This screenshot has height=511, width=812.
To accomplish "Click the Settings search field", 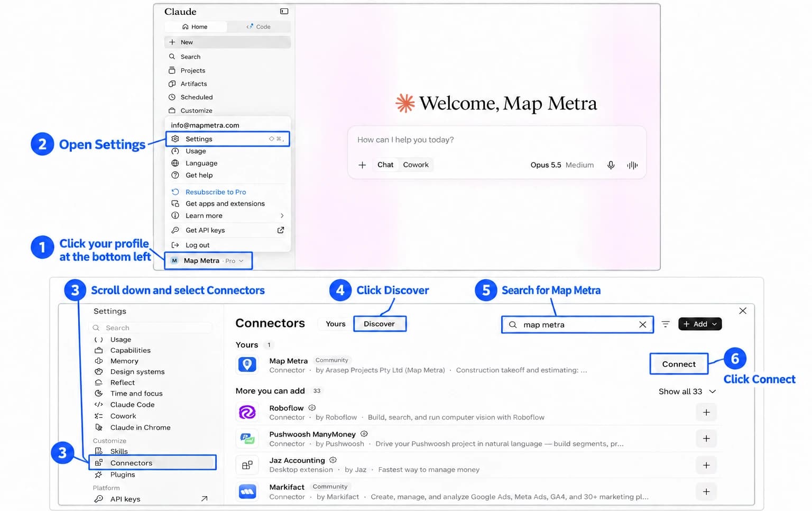I will coord(151,328).
